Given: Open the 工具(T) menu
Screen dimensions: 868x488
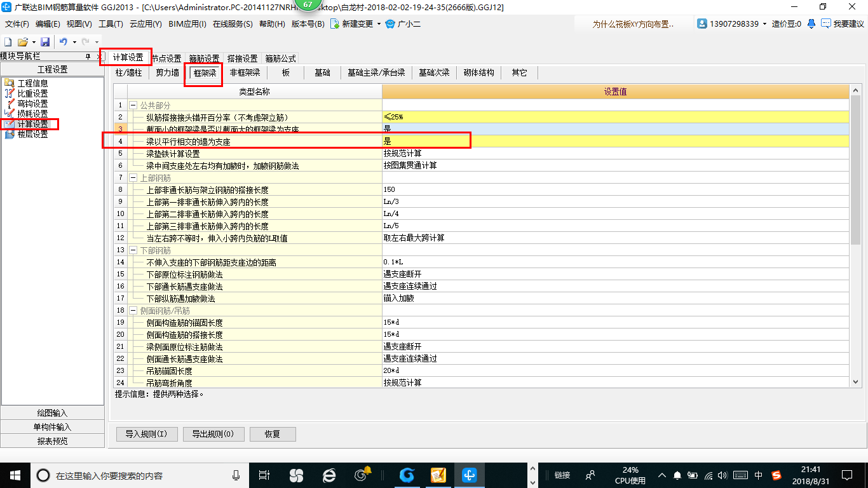Looking at the screenshot, I should click(x=111, y=24).
